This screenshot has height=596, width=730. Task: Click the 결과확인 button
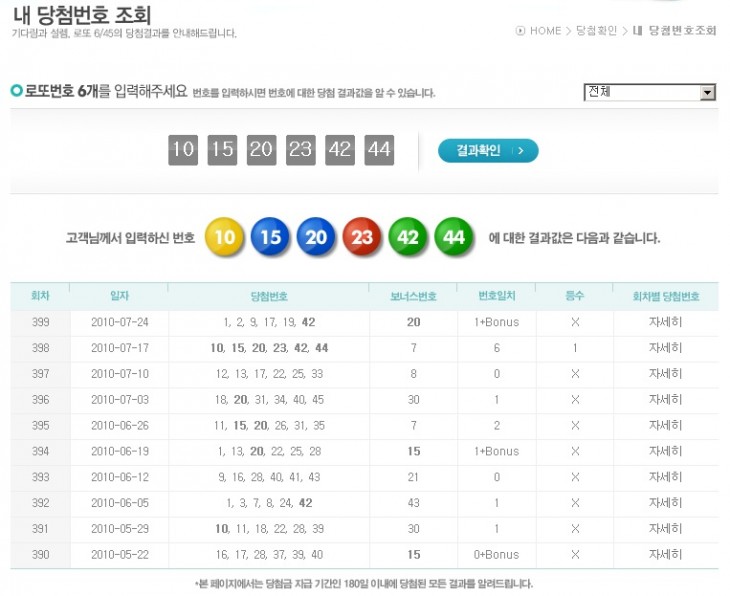click(488, 150)
